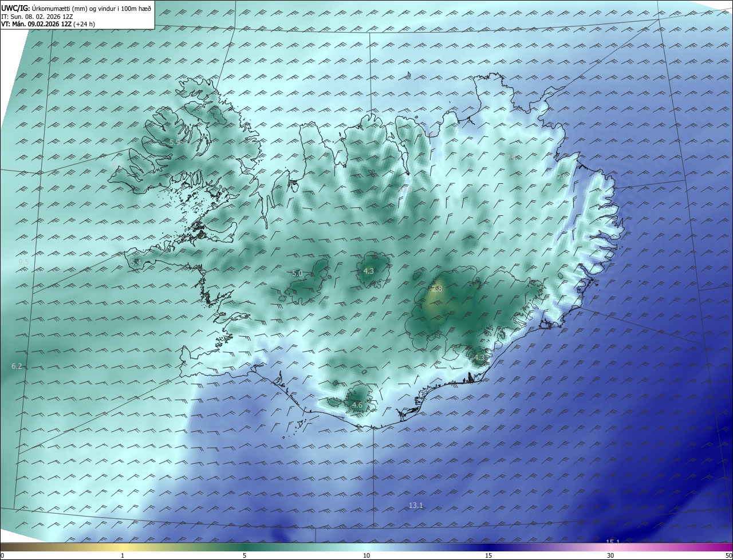Click the 9.5 value on the western ocean
733x560 pixels.
23,262
